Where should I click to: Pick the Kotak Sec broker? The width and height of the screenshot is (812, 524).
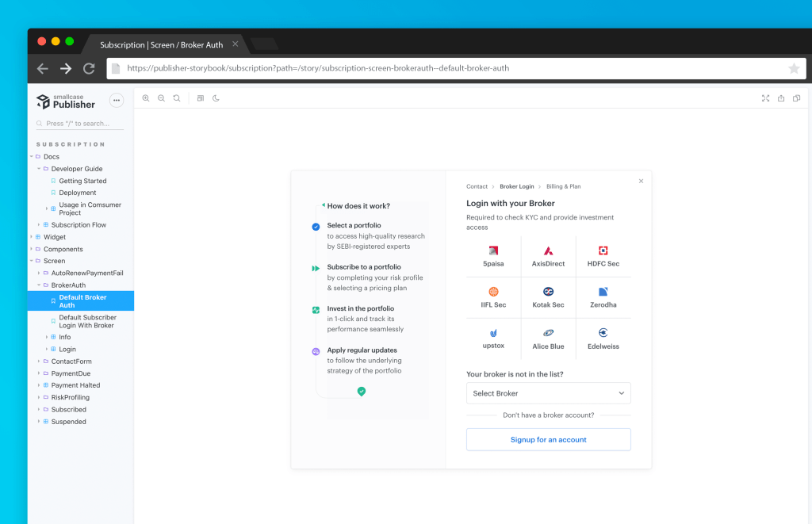(x=549, y=298)
